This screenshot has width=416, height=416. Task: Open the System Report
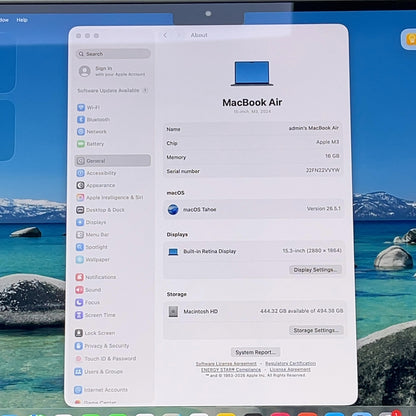click(x=255, y=352)
